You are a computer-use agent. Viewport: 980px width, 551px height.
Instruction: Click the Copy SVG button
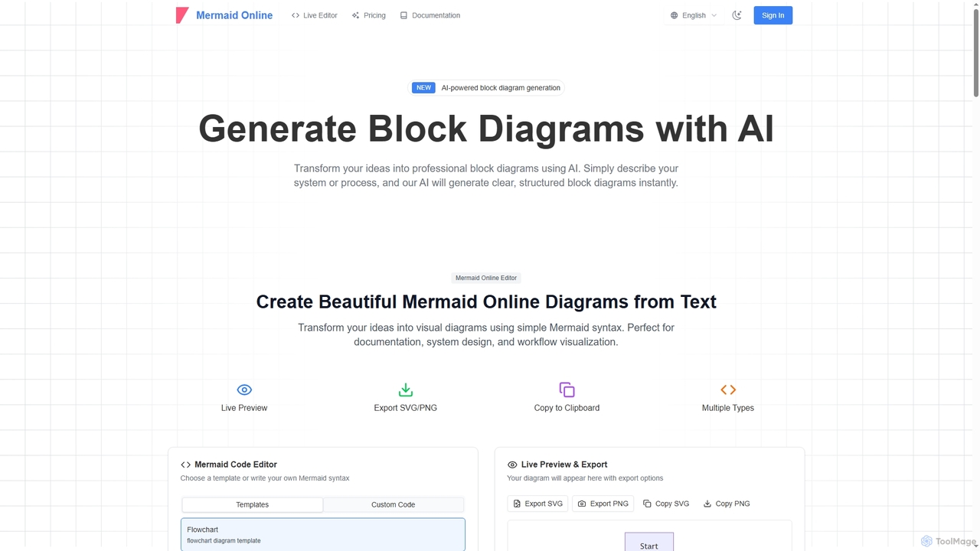tap(666, 504)
